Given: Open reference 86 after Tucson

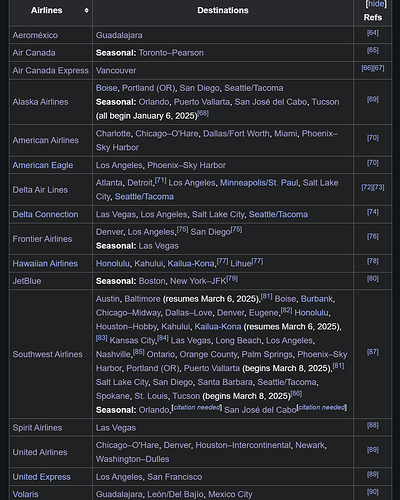Looking at the screenshot, I should coord(296,393).
